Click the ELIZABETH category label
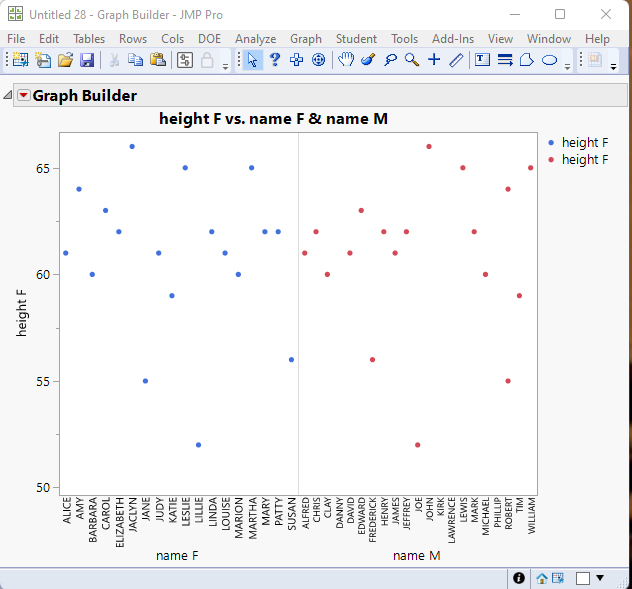The image size is (632, 589). [119, 522]
